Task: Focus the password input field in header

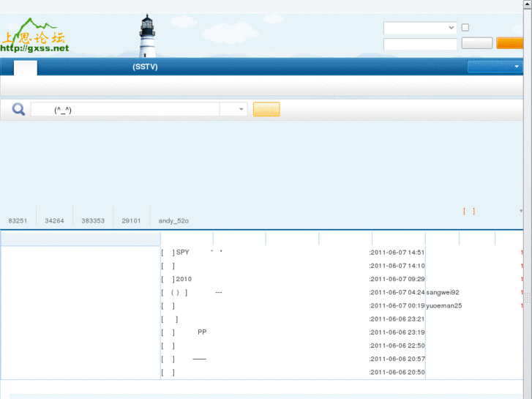Action: 420,44
